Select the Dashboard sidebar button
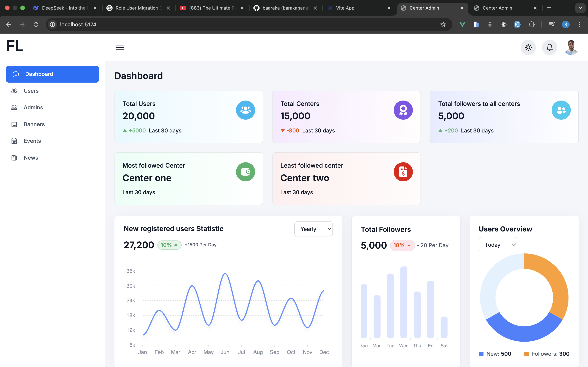Viewport: 588px width, 367px height. [52, 74]
